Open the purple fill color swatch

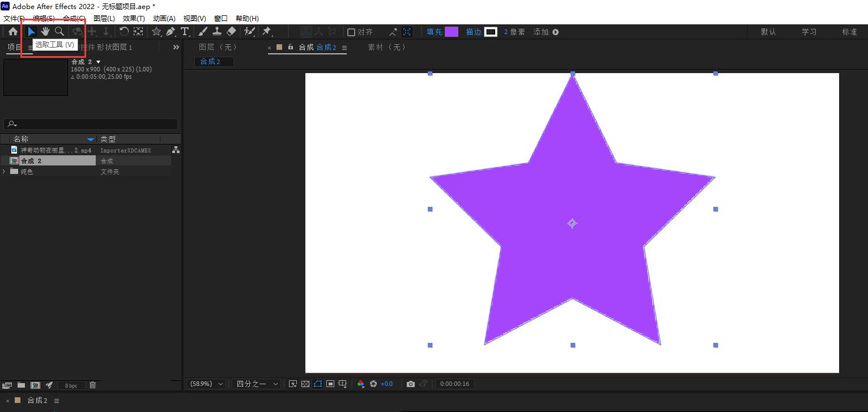click(x=452, y=32)
